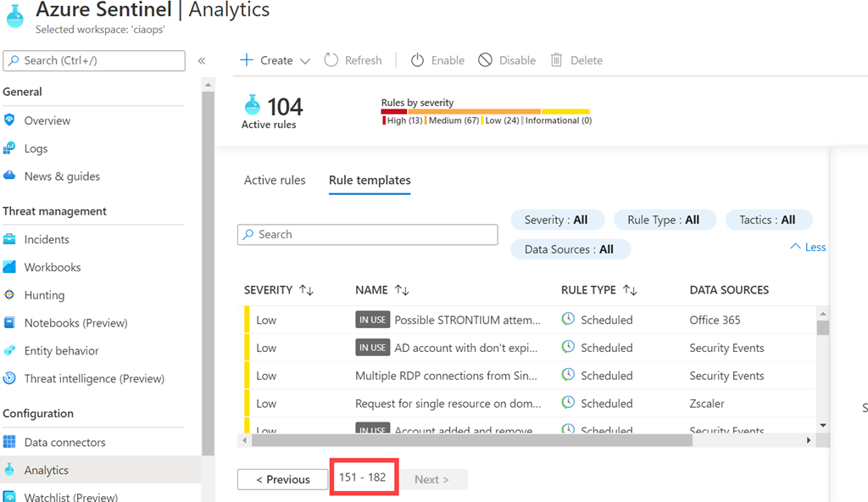
Task: Go to the Previous page of rules
Action: point(283,479)
